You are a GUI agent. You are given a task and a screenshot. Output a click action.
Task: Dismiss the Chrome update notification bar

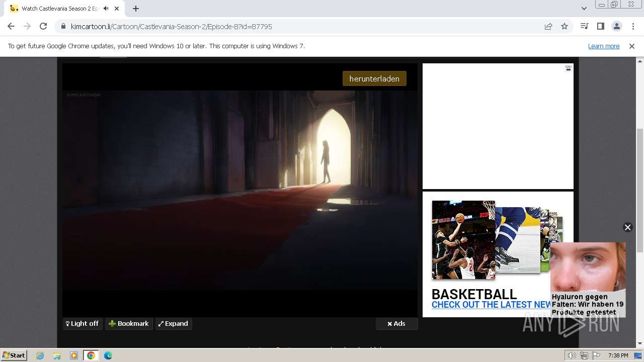(x=632, y=46)
